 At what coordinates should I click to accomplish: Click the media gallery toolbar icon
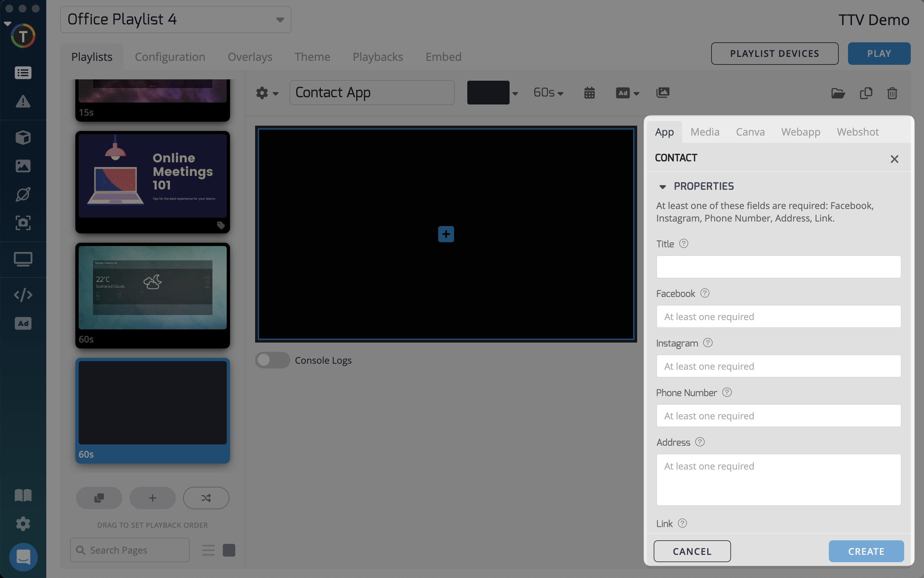coord(663,93)
